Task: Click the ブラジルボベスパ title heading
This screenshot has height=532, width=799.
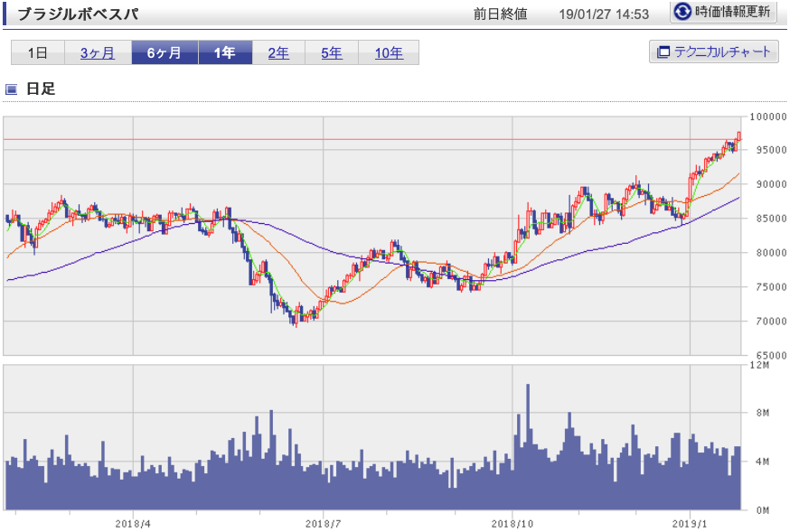Action: (79, 14)
